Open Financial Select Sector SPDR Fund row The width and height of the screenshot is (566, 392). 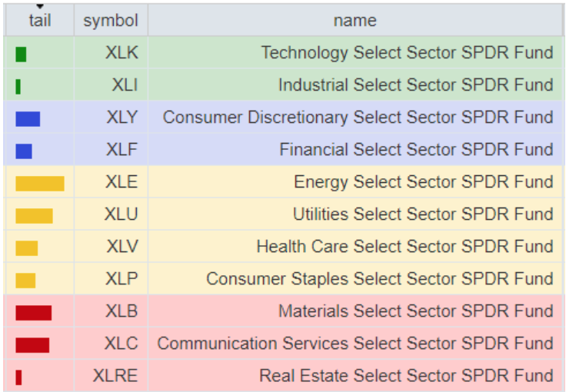pos(416,150)
